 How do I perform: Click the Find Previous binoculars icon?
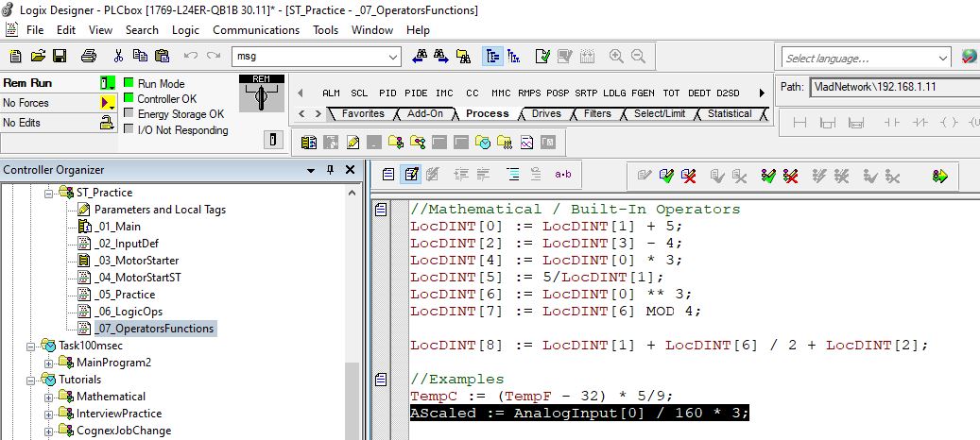(421, 57)
